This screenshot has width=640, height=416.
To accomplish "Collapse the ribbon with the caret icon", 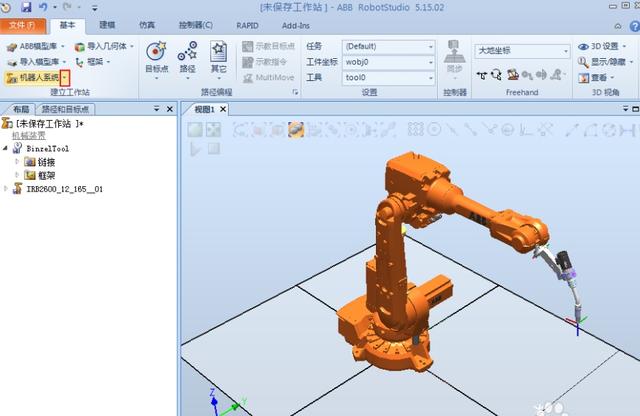I will [618, 26].
